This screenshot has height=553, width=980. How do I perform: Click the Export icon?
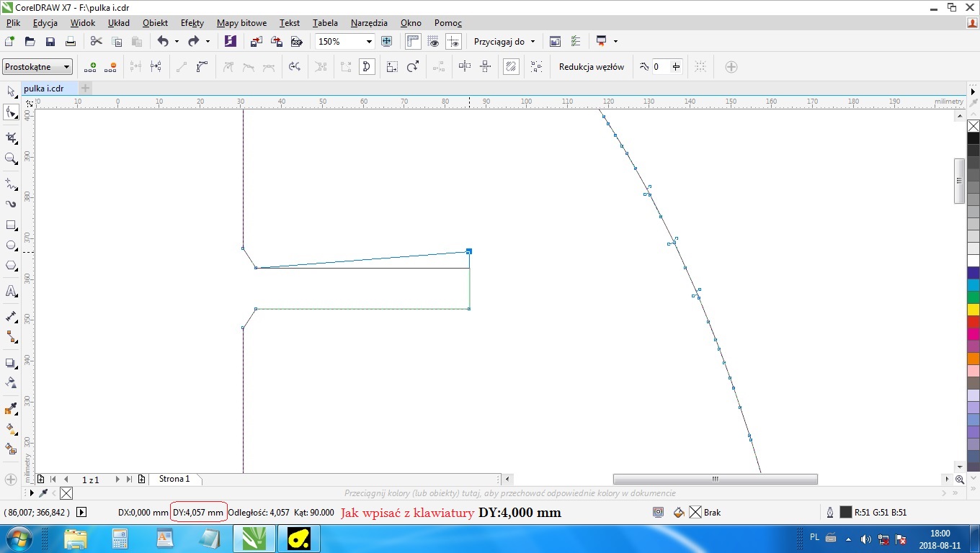click(276, 42)
